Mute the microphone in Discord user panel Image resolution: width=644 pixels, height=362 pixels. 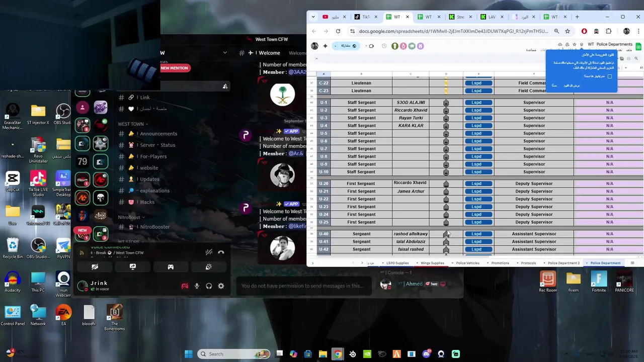(197, 286)
